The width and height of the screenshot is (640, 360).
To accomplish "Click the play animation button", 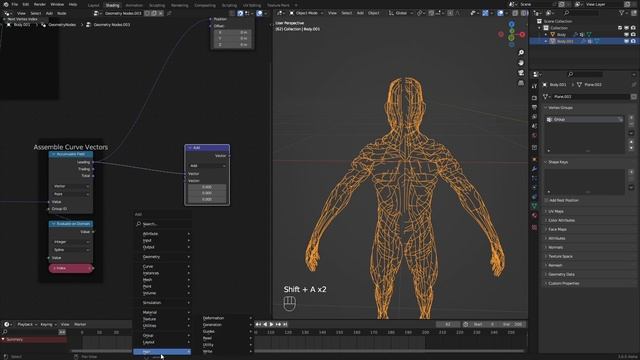I will [x=271, y=324].
